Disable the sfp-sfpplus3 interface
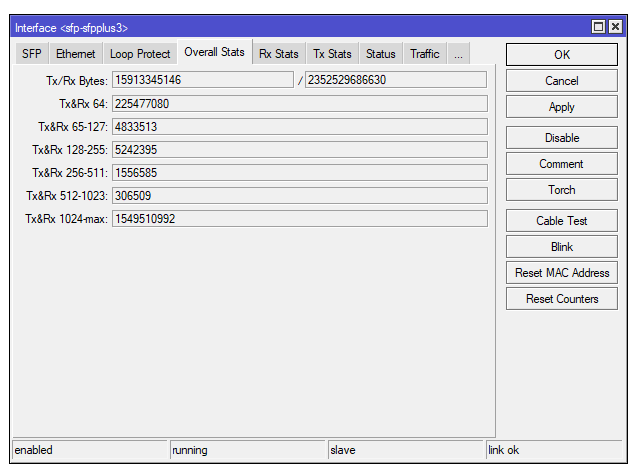This screenshot has height=473, width=640. (562, 138)
